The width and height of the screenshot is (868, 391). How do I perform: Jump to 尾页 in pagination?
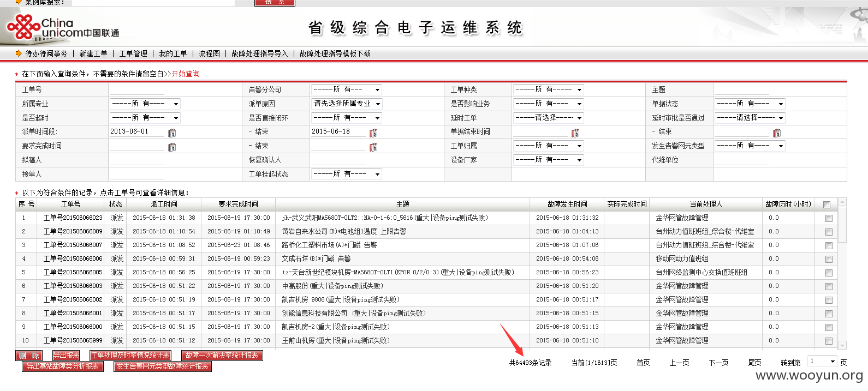pyautogui.click(x=754, y=363)
